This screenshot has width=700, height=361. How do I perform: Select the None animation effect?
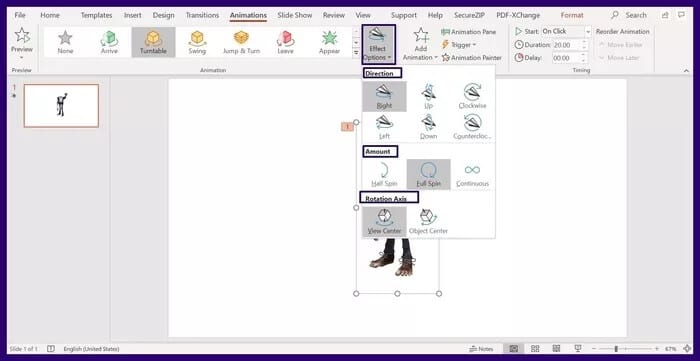coord(65,42)
